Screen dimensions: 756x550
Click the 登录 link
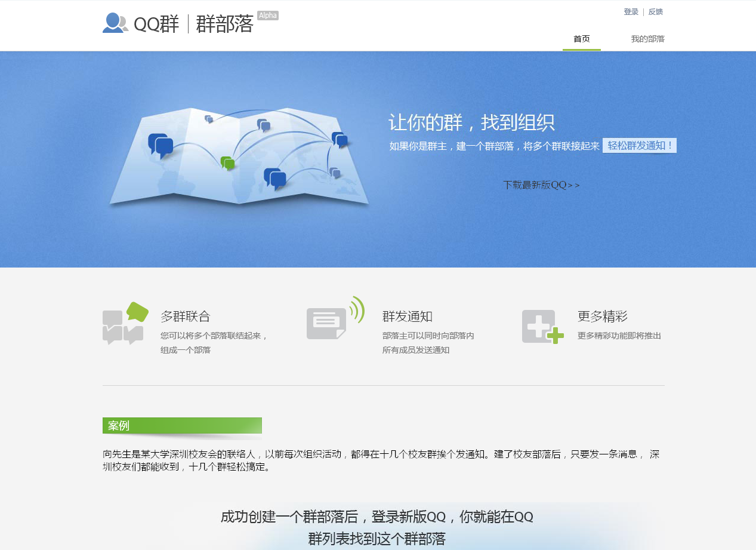631,12
